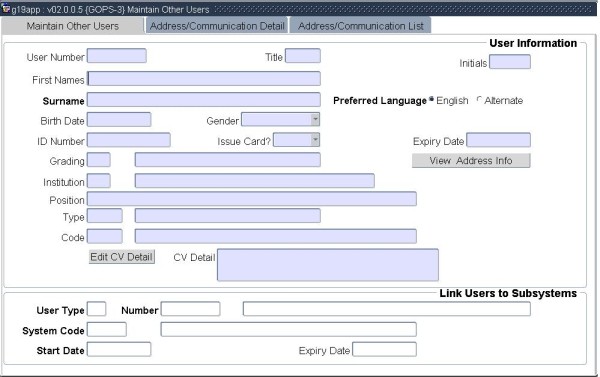
Task: Click the Start Date input box
Action: pyautogui.click(x=119, y=349)
